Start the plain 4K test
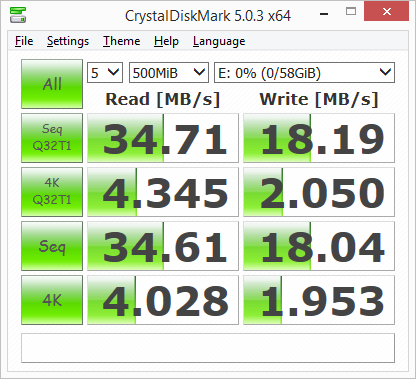The height and width of the screenshot is (379, 416). tap(52, 300)
